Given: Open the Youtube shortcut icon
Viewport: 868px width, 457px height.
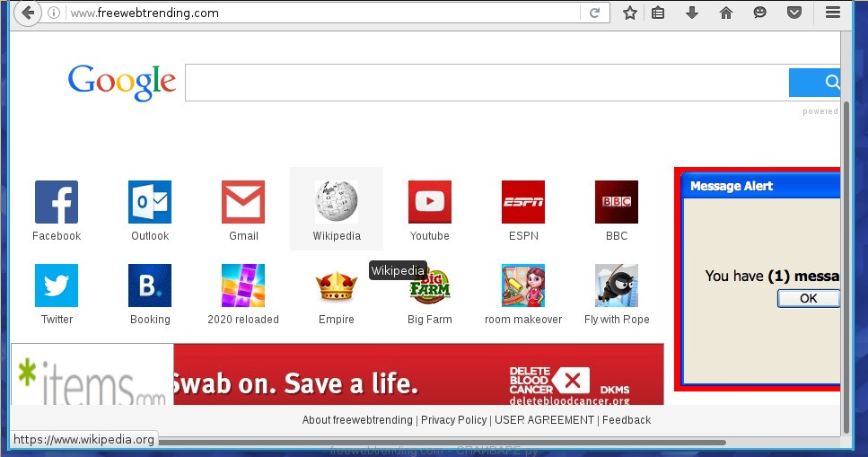Looking at the screenshot, I should coord(430,202).
